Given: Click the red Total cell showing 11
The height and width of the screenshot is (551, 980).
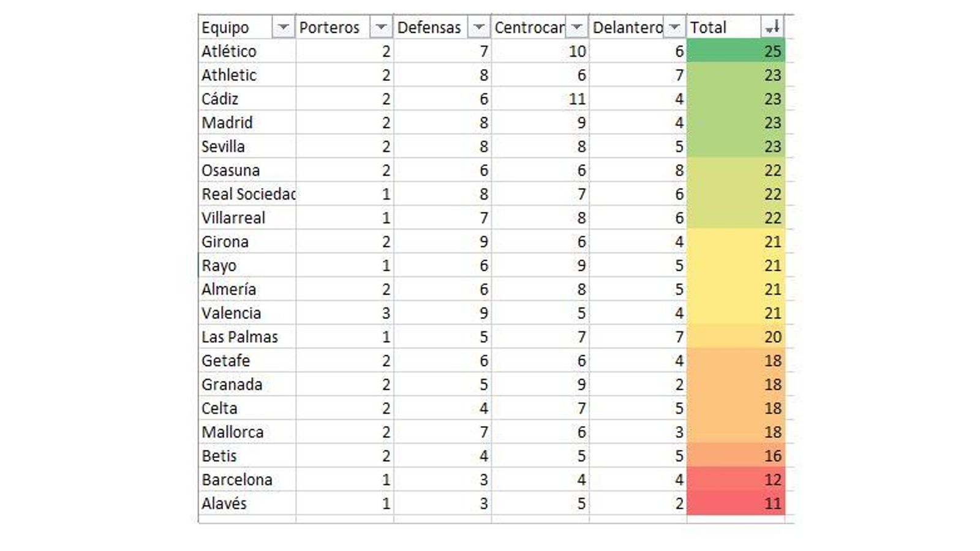Looking at the screenshot, I should [735, 503].
